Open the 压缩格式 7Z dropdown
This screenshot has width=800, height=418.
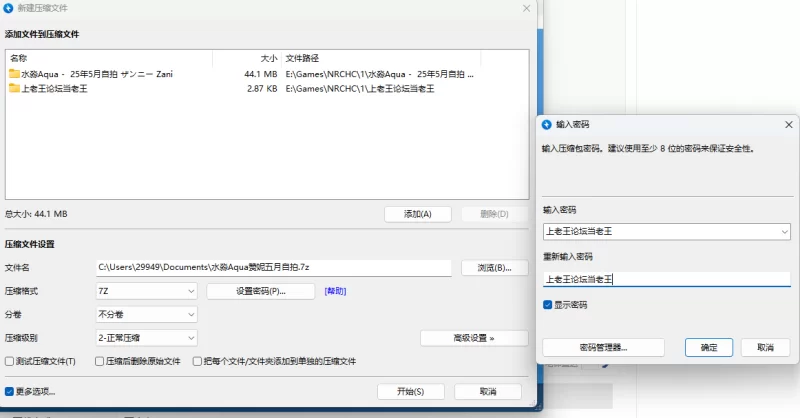146,291
